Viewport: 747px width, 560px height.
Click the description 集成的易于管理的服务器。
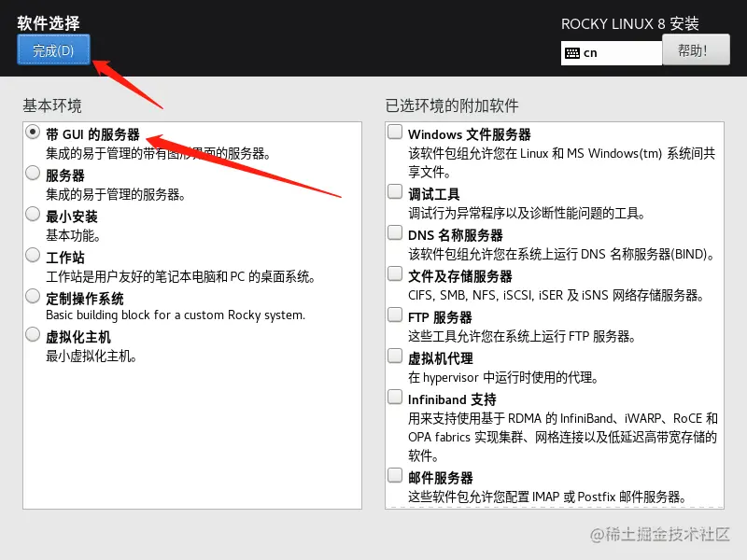[116, 194]
